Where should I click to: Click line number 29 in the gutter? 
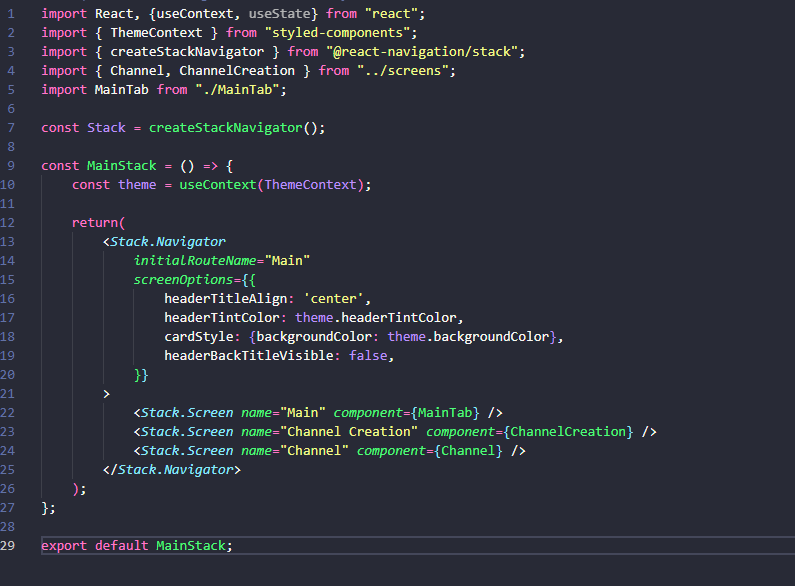(x=8, y=545)
